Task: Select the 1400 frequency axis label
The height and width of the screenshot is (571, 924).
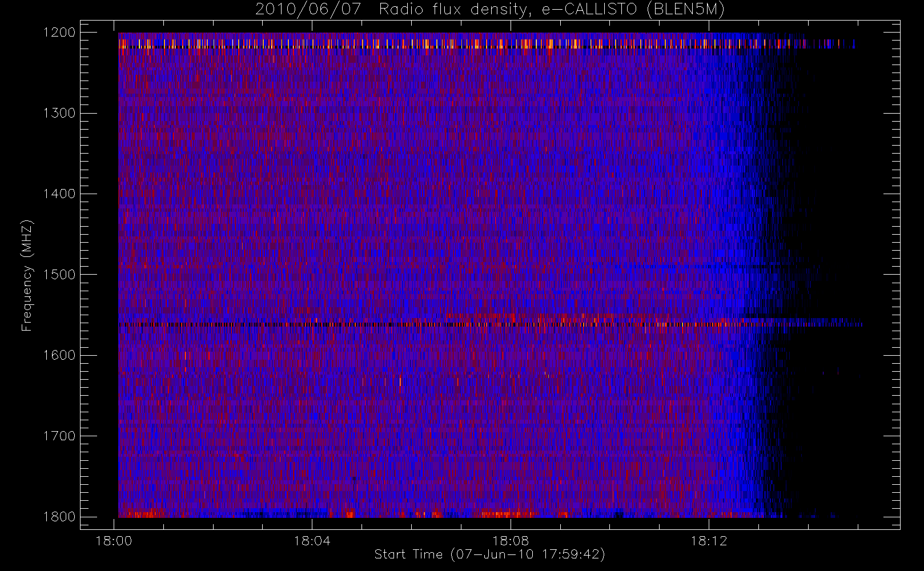Action: (x=59, y=194)
